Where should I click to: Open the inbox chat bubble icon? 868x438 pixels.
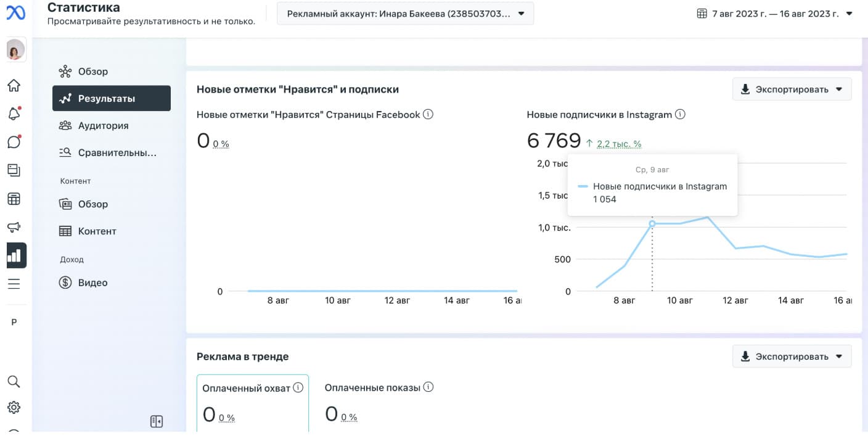tap(14, 142)
